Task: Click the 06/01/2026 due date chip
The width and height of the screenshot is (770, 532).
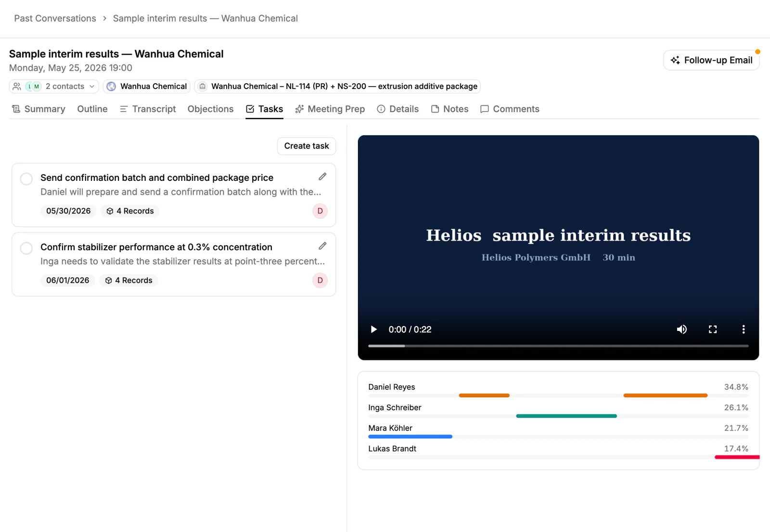Action: [x=68, y=280]
